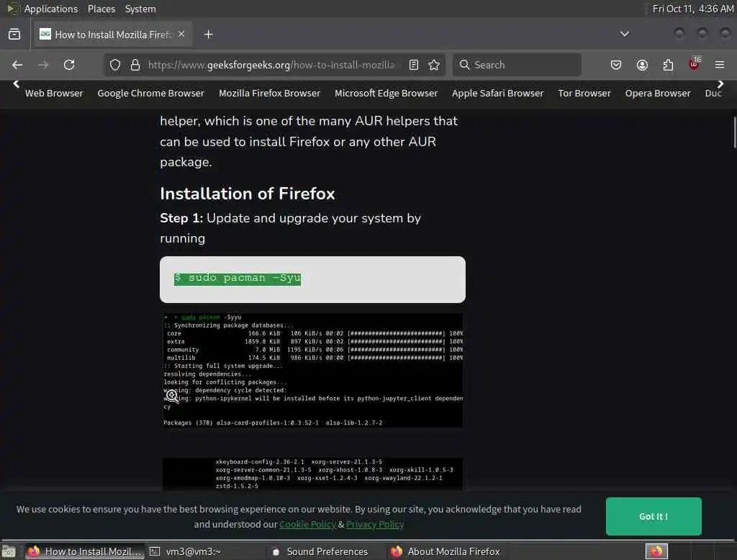Click the Firefox workspace switcher thumbnail

(656, 551)
